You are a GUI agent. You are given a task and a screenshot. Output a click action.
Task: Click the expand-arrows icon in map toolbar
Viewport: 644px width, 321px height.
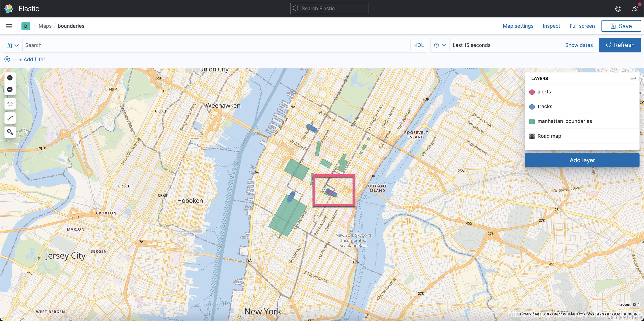10,118
